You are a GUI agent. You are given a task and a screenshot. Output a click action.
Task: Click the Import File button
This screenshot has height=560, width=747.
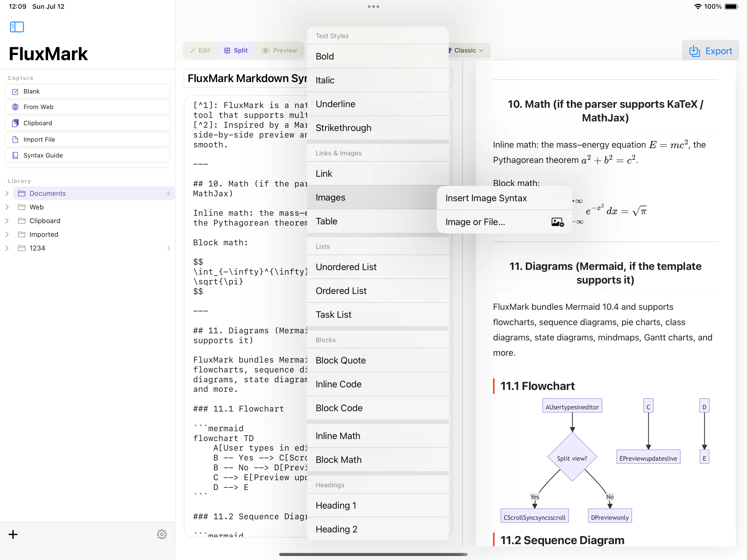pyautogui.click(x=87, y=139)
